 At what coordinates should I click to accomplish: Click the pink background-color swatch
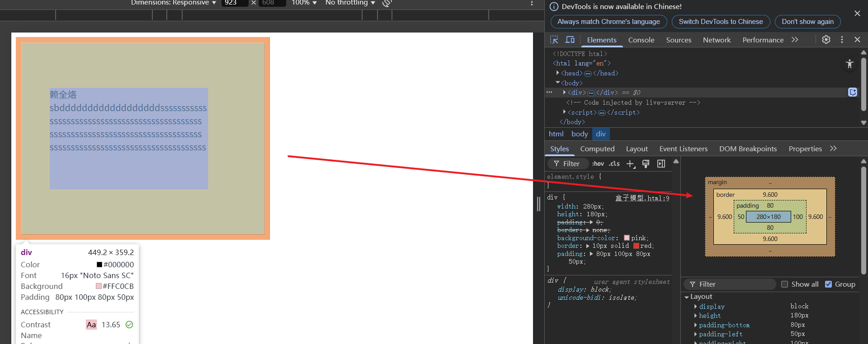(627, 238)
